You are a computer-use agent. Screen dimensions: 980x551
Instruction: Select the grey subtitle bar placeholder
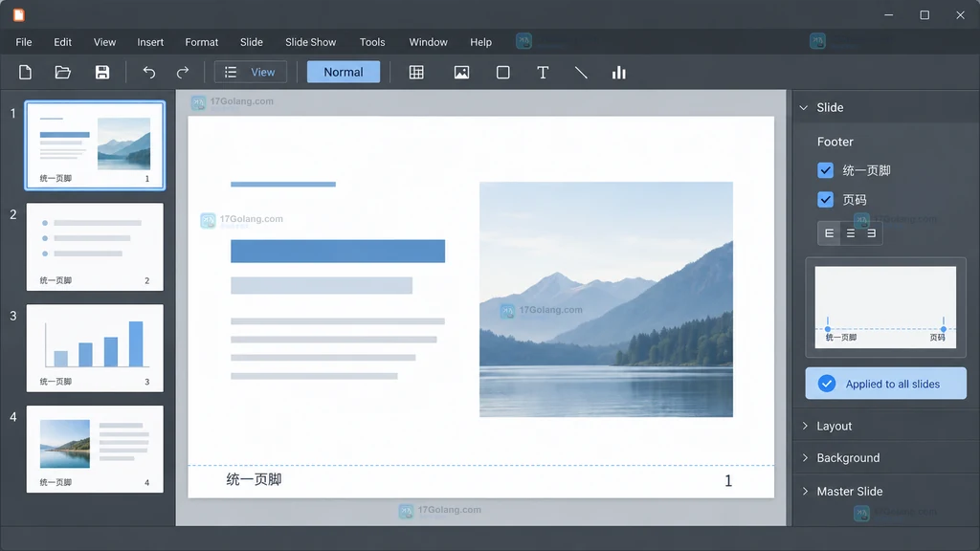click(322, 285)
